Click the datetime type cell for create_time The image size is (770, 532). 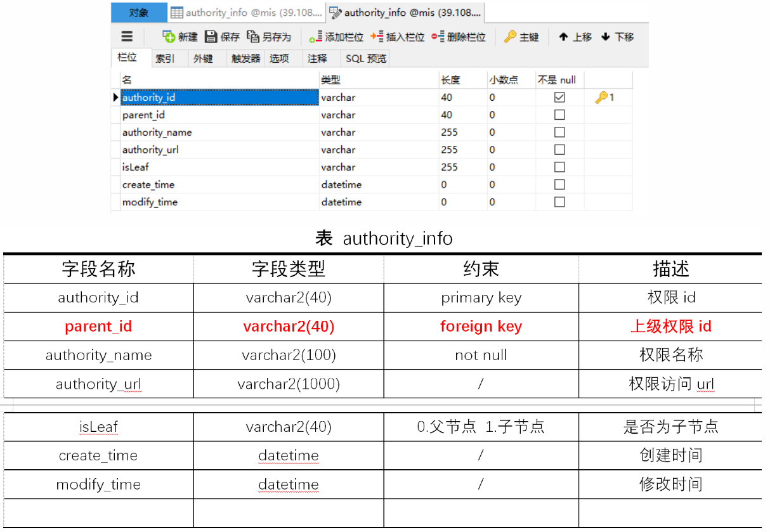[x=341, y=185]
